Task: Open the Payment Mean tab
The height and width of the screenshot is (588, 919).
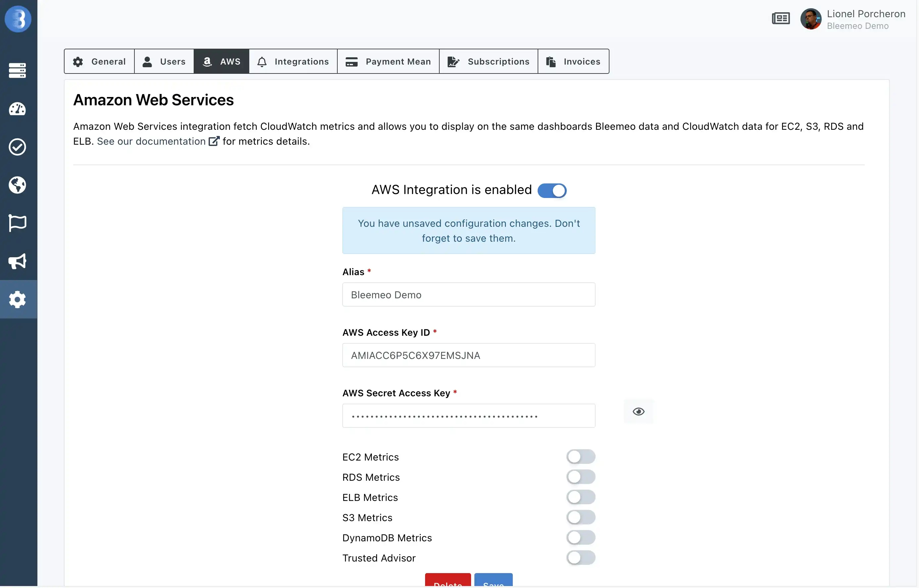Action: [x=388, y=62]
